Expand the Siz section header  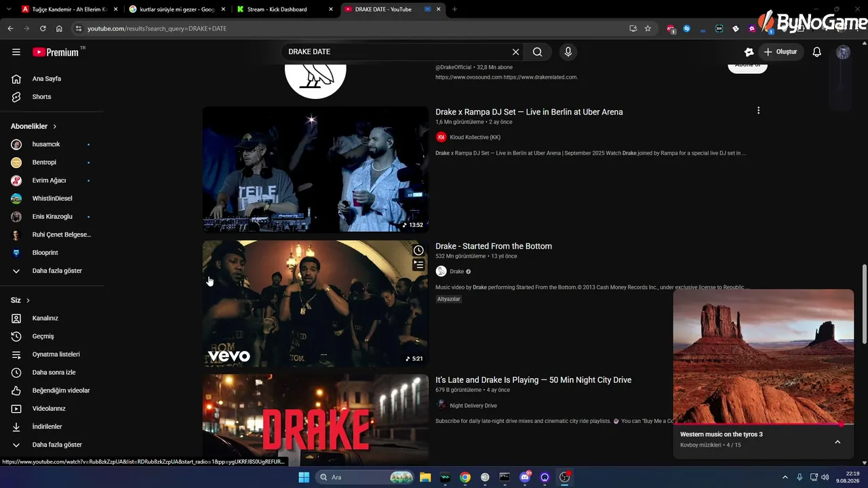[x=20, y=300]
